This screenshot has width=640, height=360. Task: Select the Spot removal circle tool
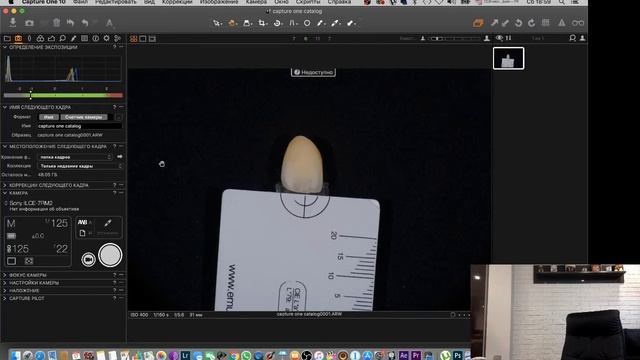[x=307, y=23]
